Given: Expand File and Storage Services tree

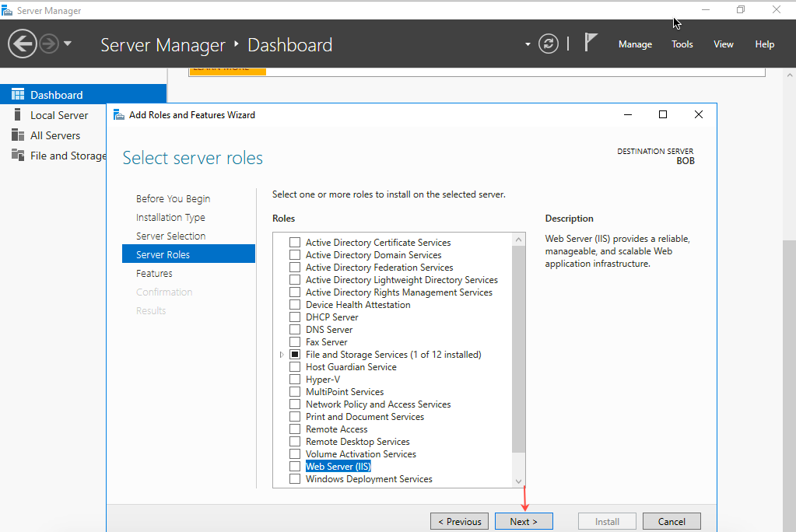Looking at the screenshot, I should (282, 355).
